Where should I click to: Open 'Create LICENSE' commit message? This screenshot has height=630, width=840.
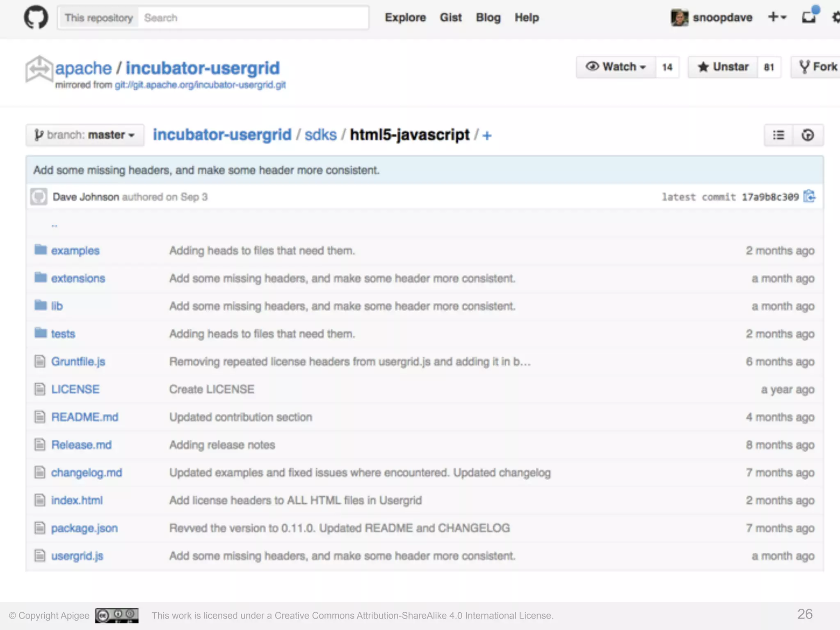(x=212, y=389)
